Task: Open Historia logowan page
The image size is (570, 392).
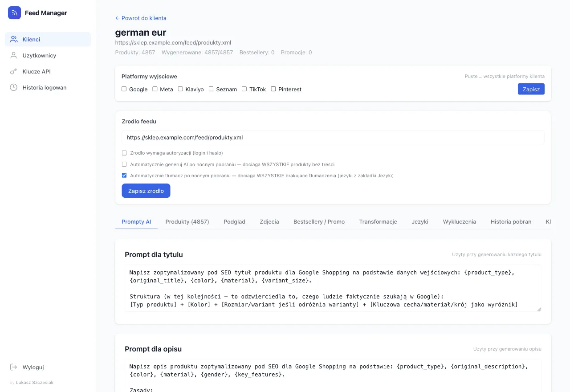Action: point(48,87)
